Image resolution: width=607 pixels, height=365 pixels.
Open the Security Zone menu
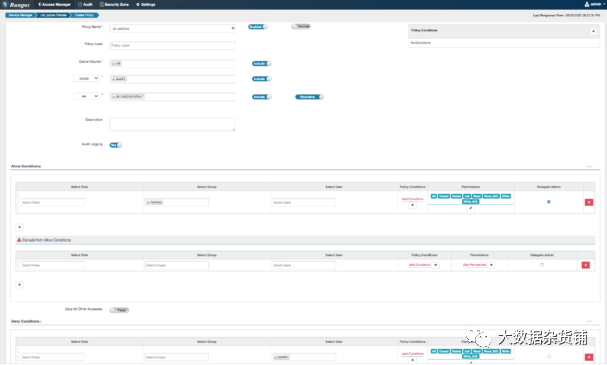[114, 5]
